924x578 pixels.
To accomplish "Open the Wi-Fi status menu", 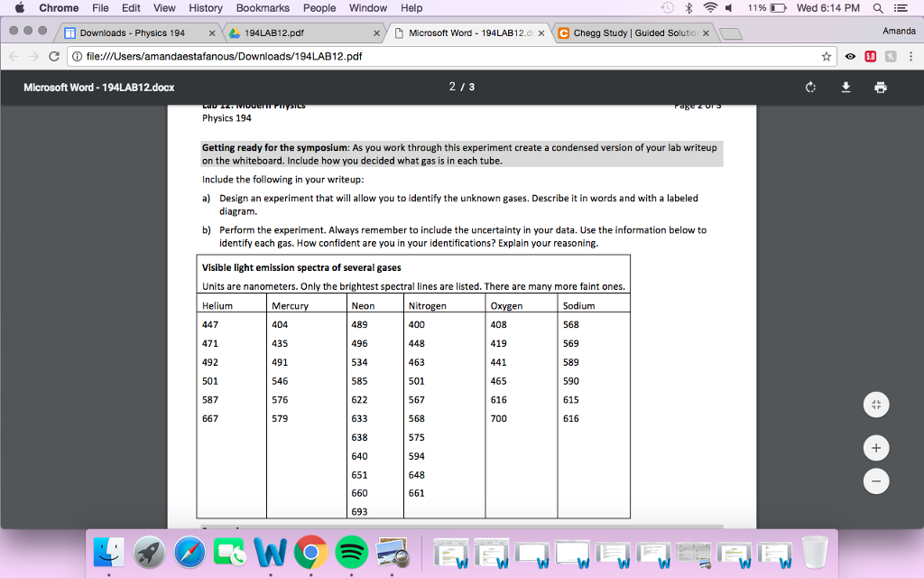I will 711,8.
